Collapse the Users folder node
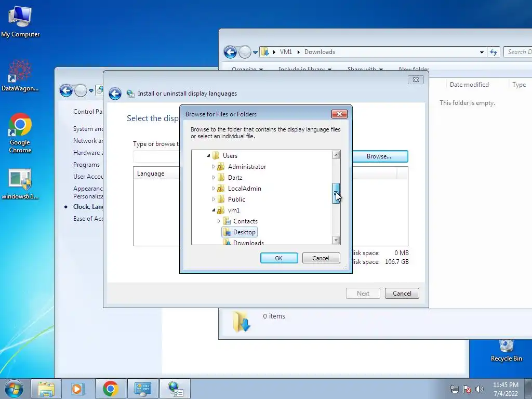Screen dimensions: 532x399 208,156
